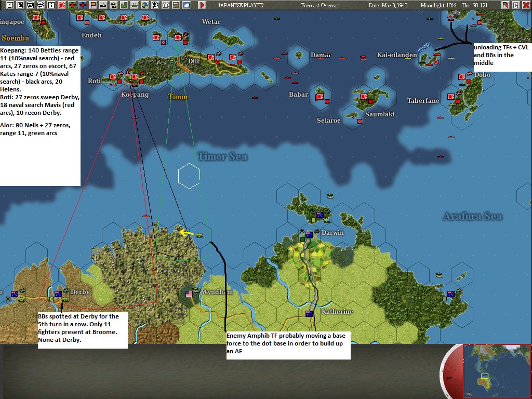Click the 'Moonlight: 10%' status text
The width and height of the screenshot is (532, 399).
point(438,5)
